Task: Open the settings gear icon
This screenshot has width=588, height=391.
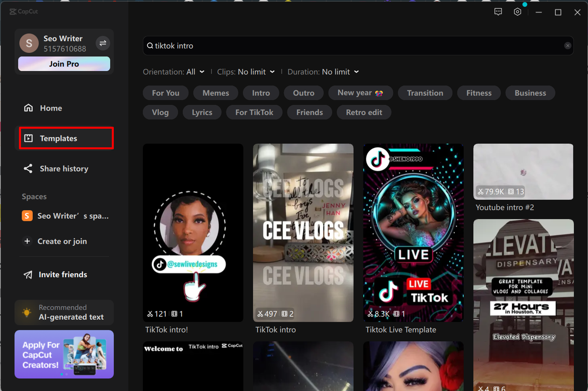Action: pyautogui.click(x=517, y=11)
